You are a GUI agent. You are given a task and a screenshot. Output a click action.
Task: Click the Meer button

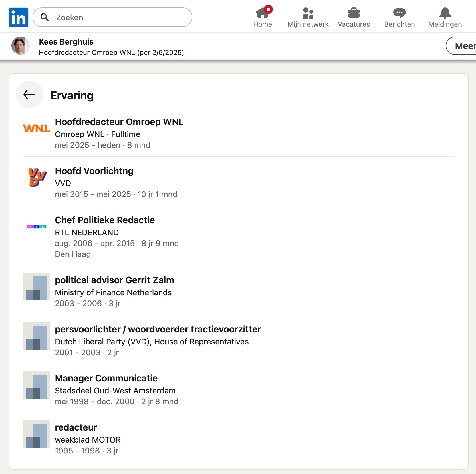[461, 46]
